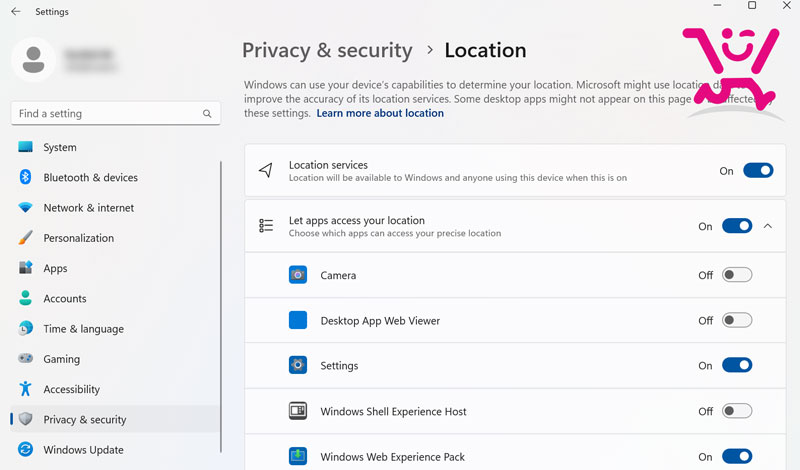Click the back arrow in Settings
Image resolution: width=800 pixels, height=470 pixels.
click(x=16, y=11)
